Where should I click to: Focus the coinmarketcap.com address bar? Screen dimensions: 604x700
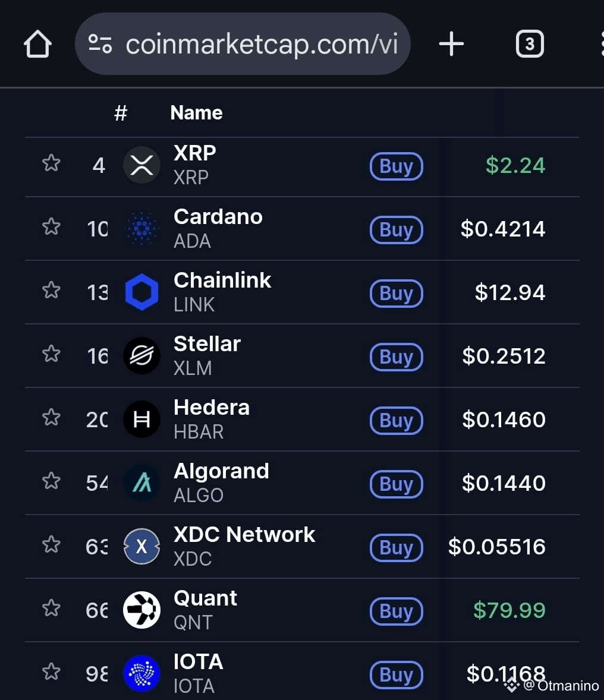coord(243,44)
